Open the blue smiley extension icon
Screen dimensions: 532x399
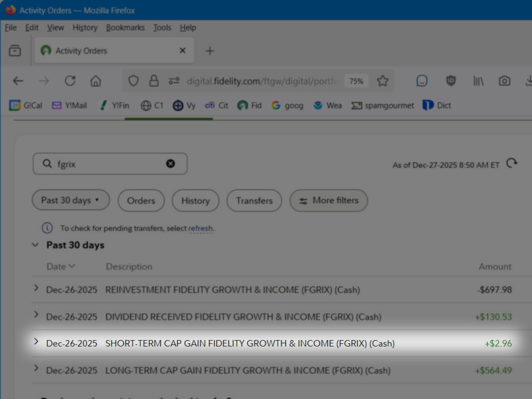pos(422,81)
